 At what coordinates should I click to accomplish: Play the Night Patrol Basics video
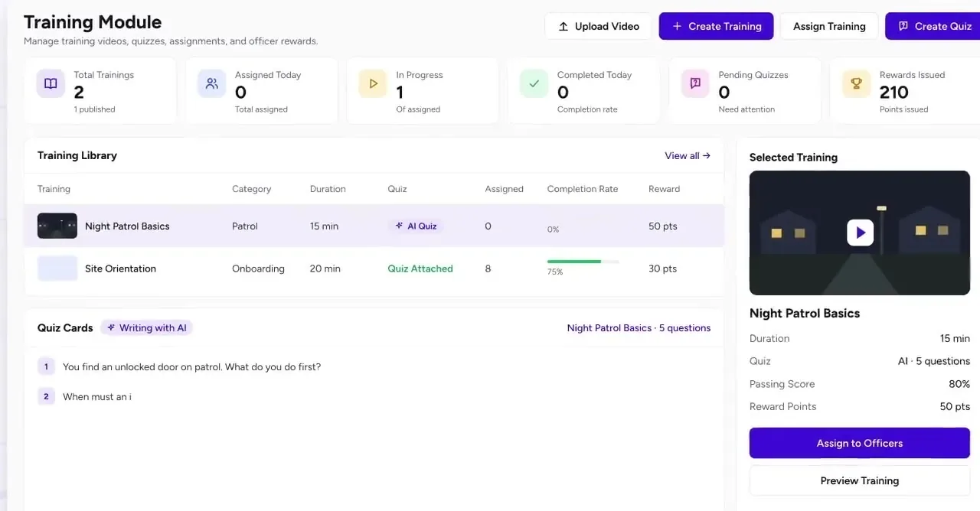pyautogui.click(x=860, y=233)
